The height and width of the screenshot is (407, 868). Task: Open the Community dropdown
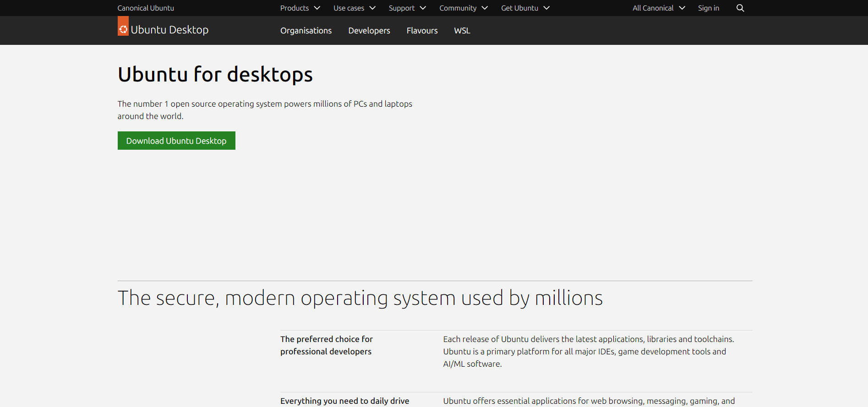coord(464,8)
